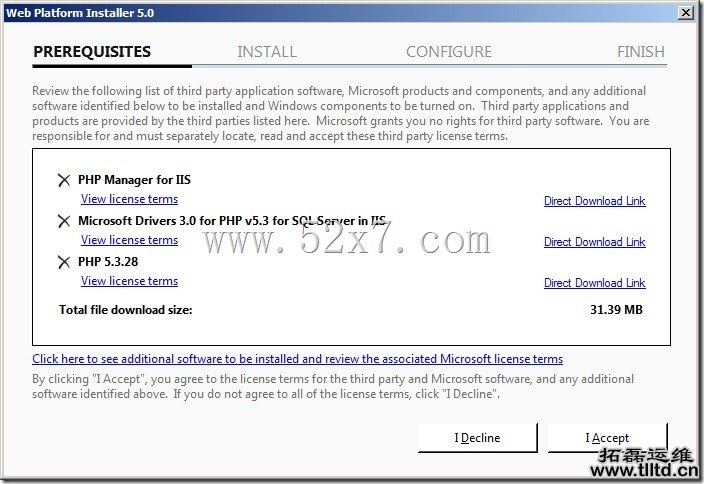Open Direct Download Link for Microsoft Drivers
This screenshot has width=704, height=484.
pos(594,242)
